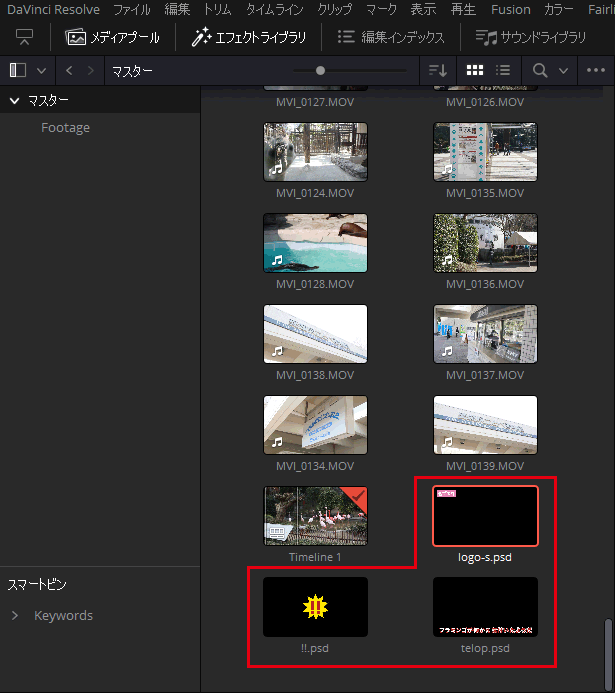Select the MVI_0137.MOV clip thumbnail

pyautogui.click(x=485, y=334)
